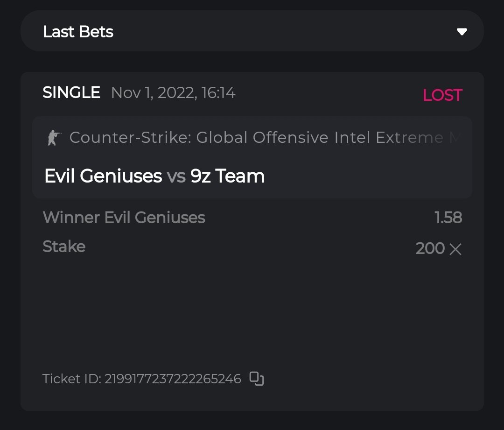Viewport: 504px width, 430px height.
Task: Select the Ticket ID number text
Action: (x=173, y=379)
